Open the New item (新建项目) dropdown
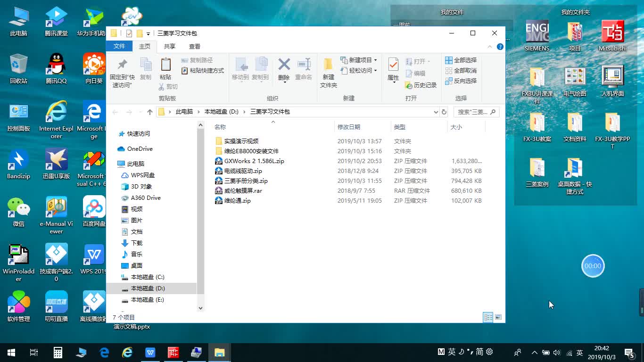The image size is (644, 362). tap(359, 60)
